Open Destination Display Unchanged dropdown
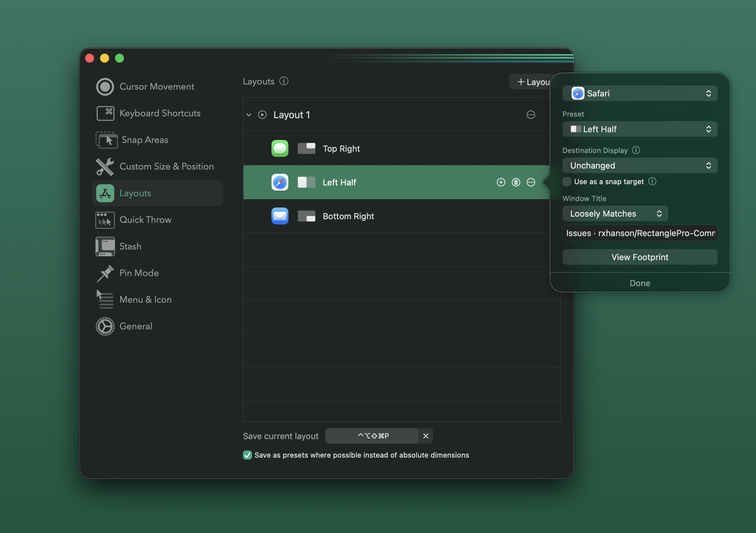The image size is (756, 533). pyautogui.click(x=640, y=165)
